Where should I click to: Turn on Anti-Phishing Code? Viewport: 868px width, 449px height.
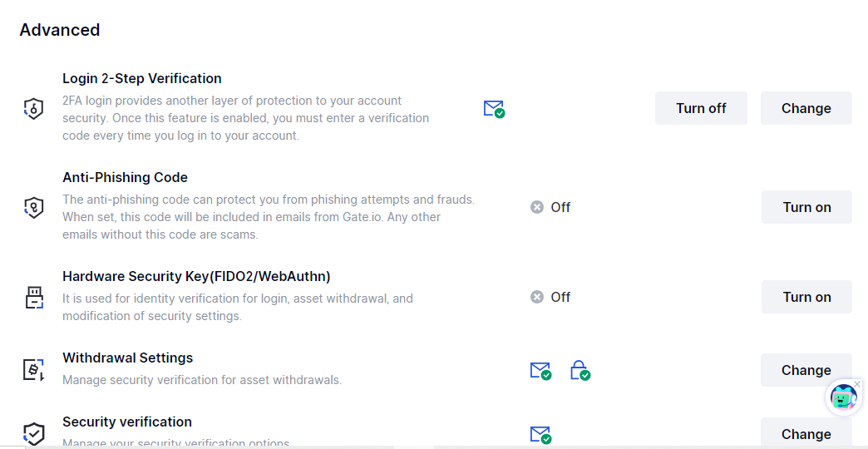tap(806, 207)
